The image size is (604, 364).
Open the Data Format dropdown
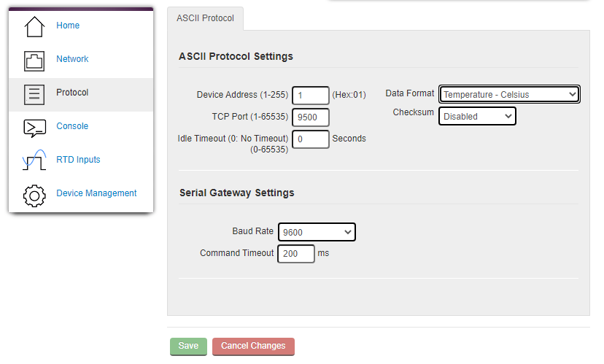pyautogui.click(x=509, y=94)
